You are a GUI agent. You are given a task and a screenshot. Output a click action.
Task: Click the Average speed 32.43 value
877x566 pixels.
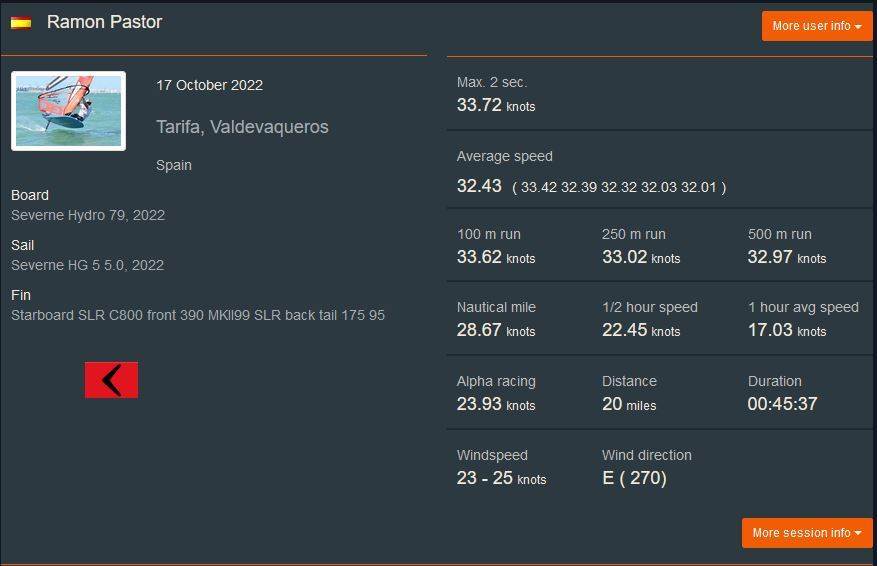pos(479,186)
